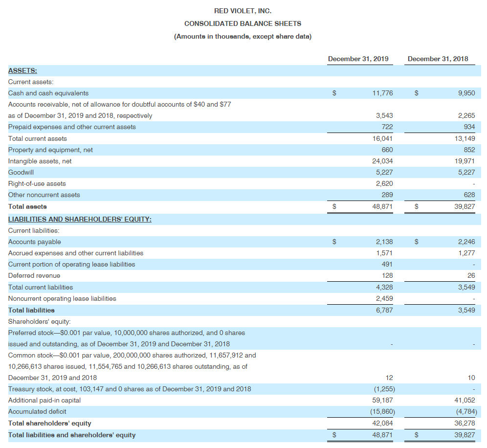Select total liabilities value 6,787

384,310
